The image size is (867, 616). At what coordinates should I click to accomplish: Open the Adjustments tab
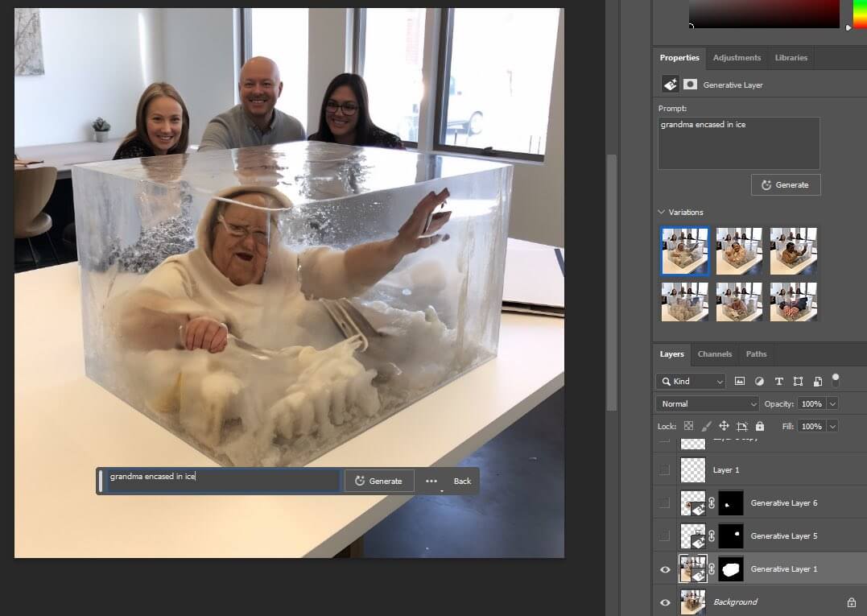[x=737, y=58]
